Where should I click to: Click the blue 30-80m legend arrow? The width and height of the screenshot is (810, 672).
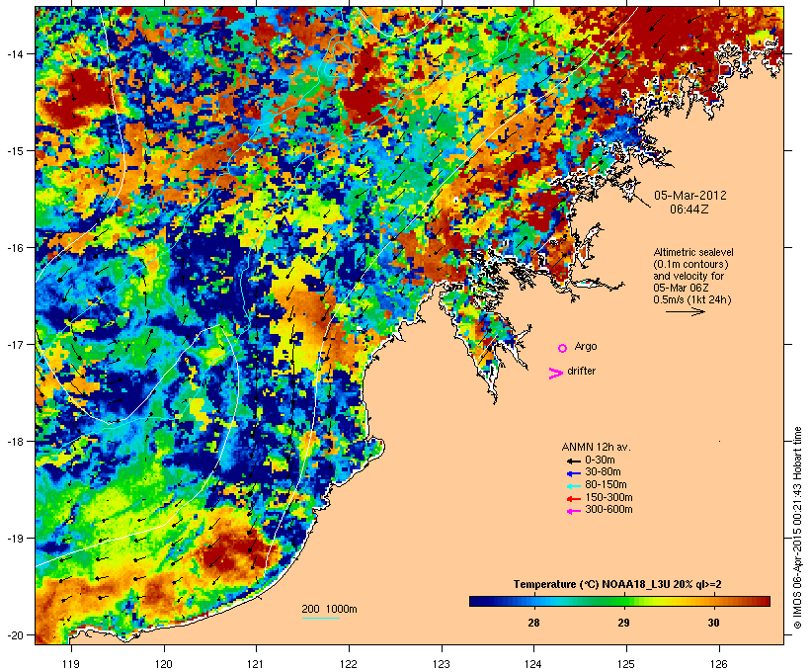pos(573,473)
